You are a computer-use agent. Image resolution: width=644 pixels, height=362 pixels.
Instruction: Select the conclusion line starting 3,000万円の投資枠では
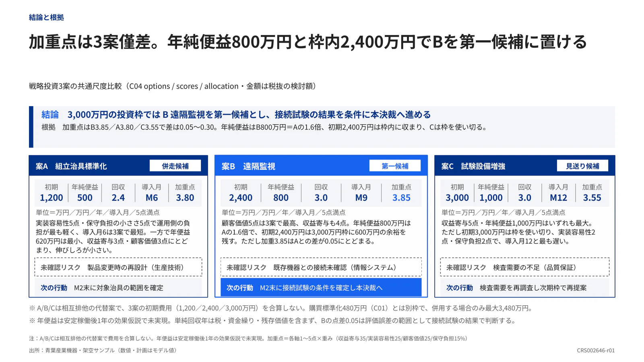[249, 115]
